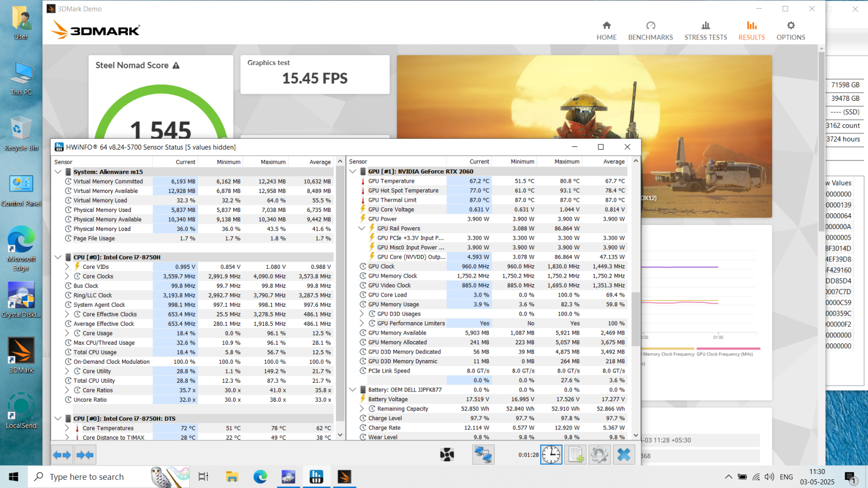Expand Remaining Capacity row
Image resolution: width=868 pixels, height=488 pixels.
click(x=362, y=409)
